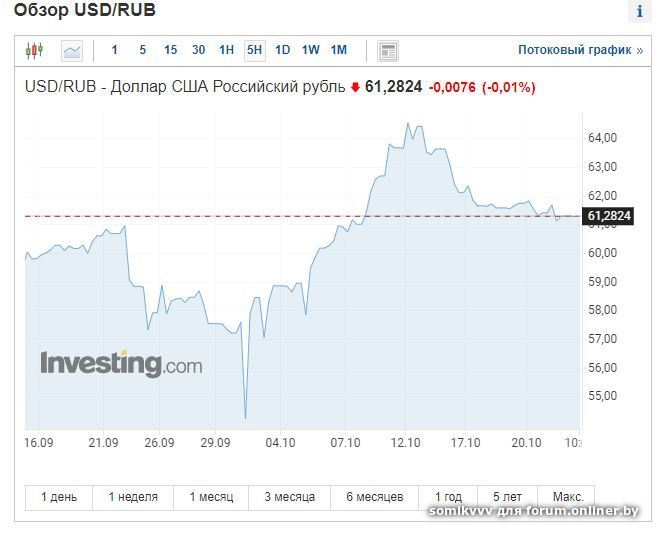Open the Потоковый график link
Image resolution: width=662 pixels, height=534 pixels.
580,50
